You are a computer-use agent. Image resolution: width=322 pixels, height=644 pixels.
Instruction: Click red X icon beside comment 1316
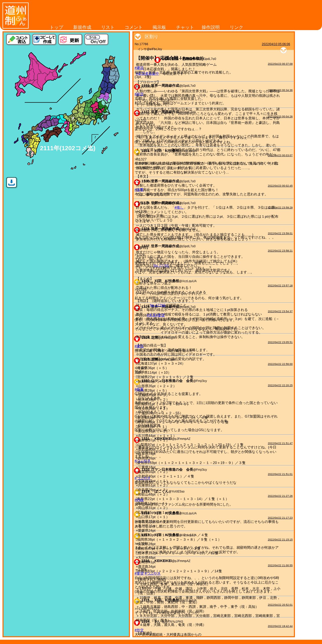point(137,562)
